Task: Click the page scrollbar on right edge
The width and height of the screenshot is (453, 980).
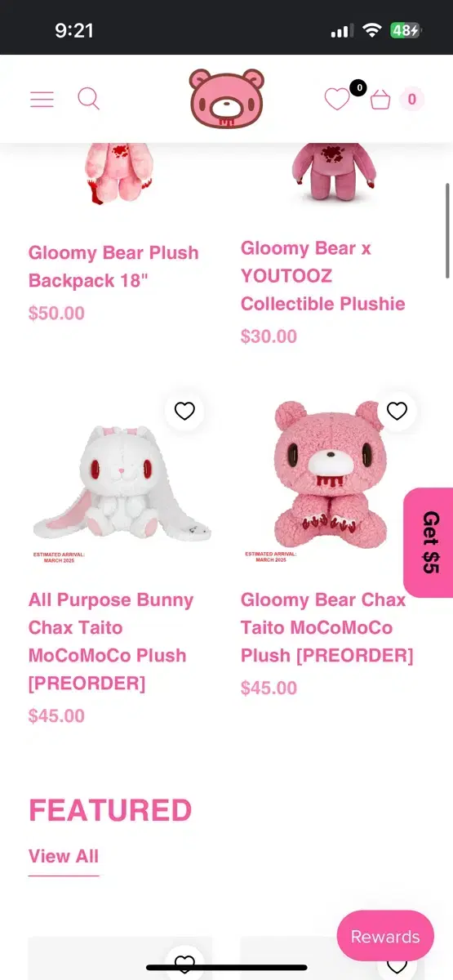Action: coord(448,230)
